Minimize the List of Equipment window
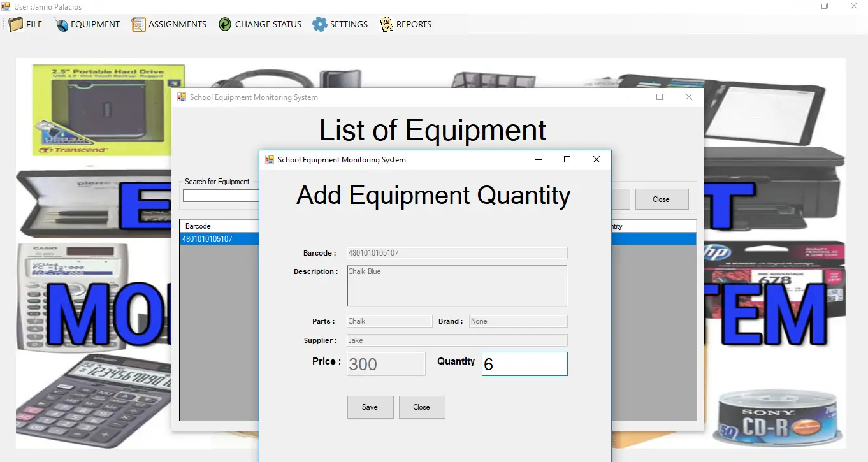The height and width of the screenshot is (462, 868). coord(631,97)
